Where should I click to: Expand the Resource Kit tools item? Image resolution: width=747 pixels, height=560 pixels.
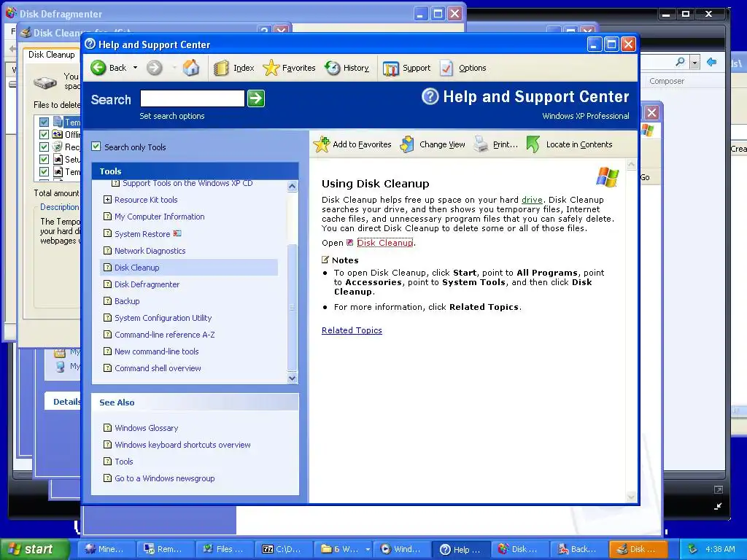coord(108,200)
